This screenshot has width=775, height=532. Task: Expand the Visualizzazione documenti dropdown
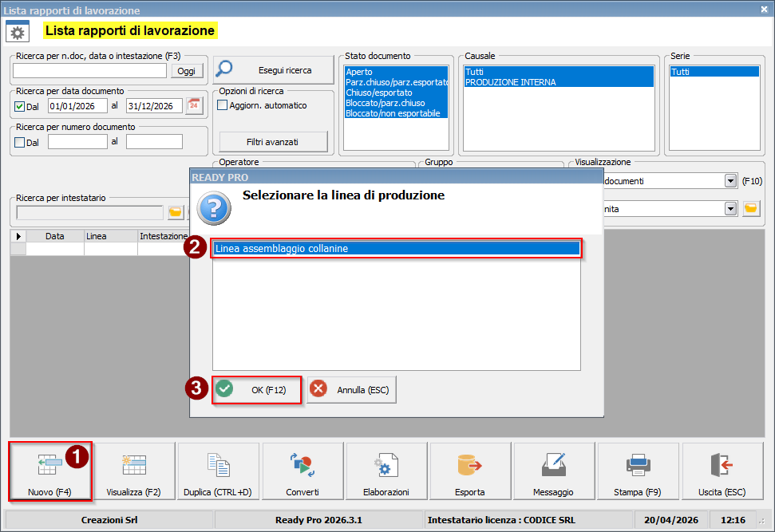coord(730,181)
